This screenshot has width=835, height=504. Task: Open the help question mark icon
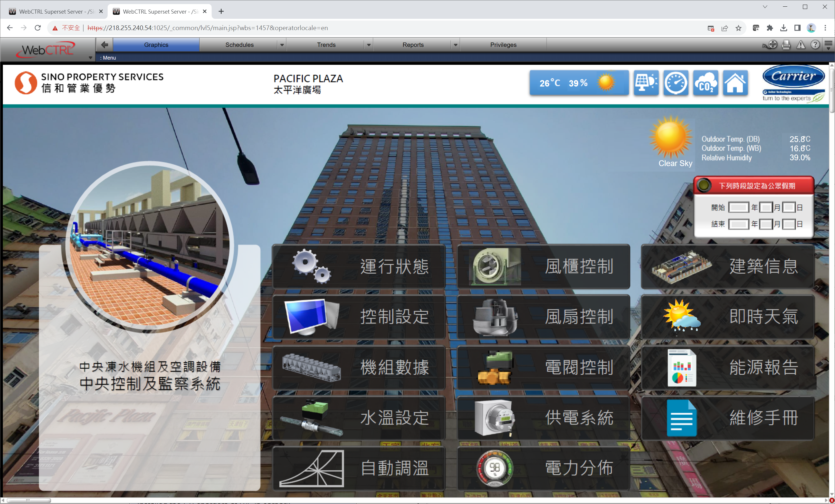[x=815, y=45]
